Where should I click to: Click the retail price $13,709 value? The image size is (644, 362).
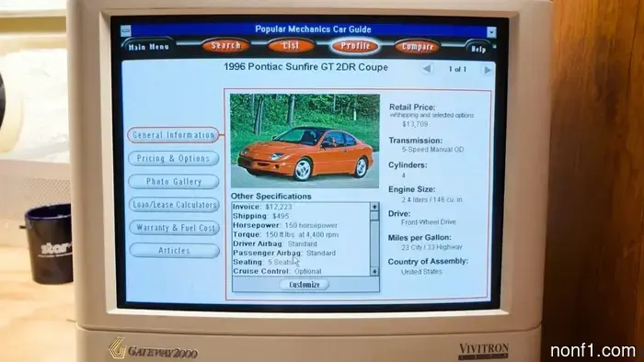point(415,124)
